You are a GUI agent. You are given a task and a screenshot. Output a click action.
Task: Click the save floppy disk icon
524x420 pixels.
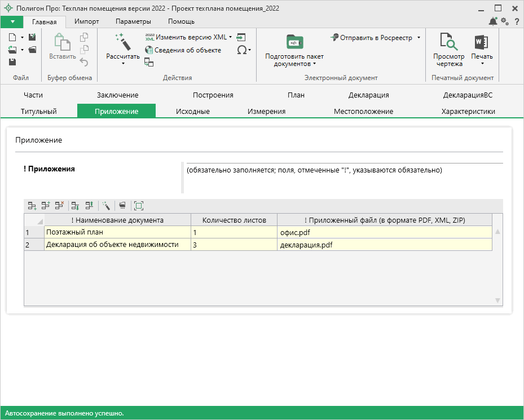(12, 61)
